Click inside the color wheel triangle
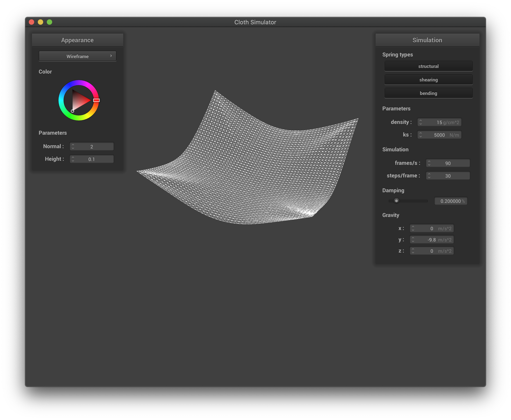511x420 pixels. click(79, 101)
